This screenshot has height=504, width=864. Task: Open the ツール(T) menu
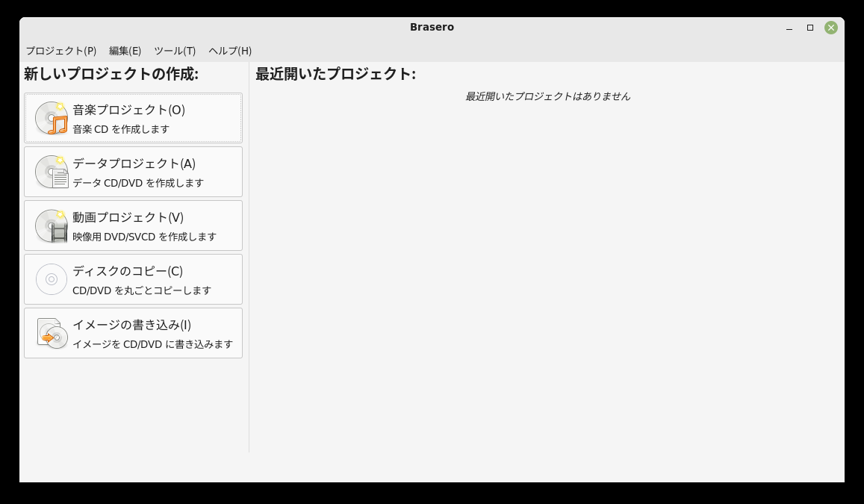[x=175, y=51]
